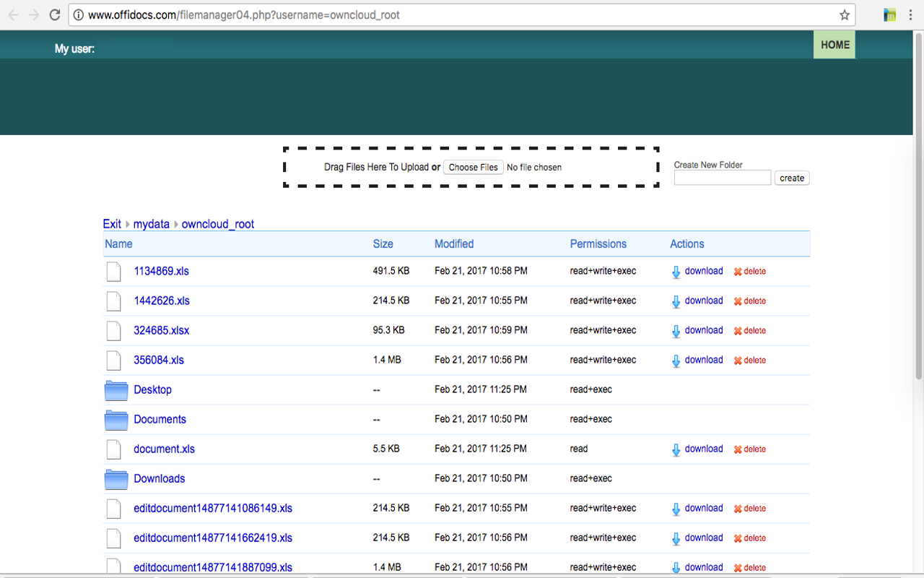Click the browser extension icon
Screen dimensions: 924x578
point(890,14)
